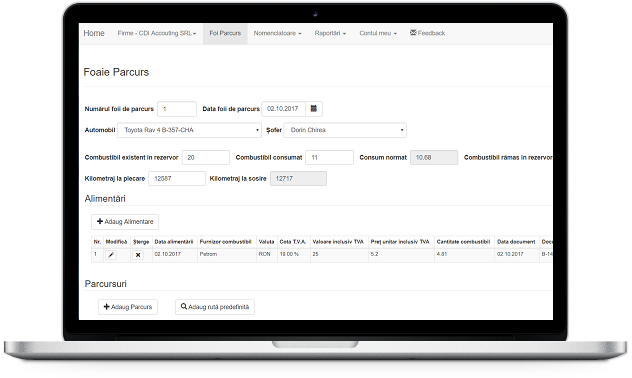This screenshot has width=632, height=378.
Task: Click Kilometraj la plecare field
Action: tap(177, 179)
